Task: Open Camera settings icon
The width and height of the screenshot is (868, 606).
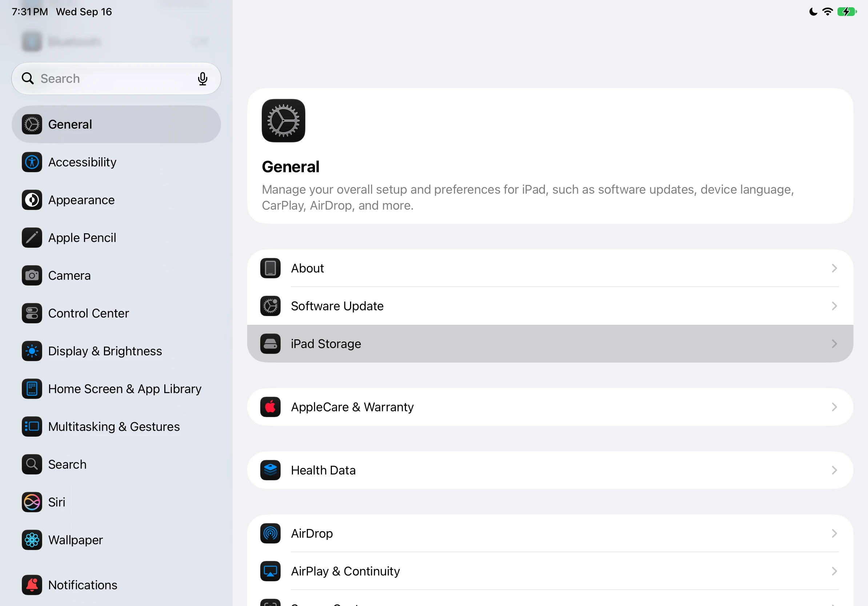Action: coord(32,275)
